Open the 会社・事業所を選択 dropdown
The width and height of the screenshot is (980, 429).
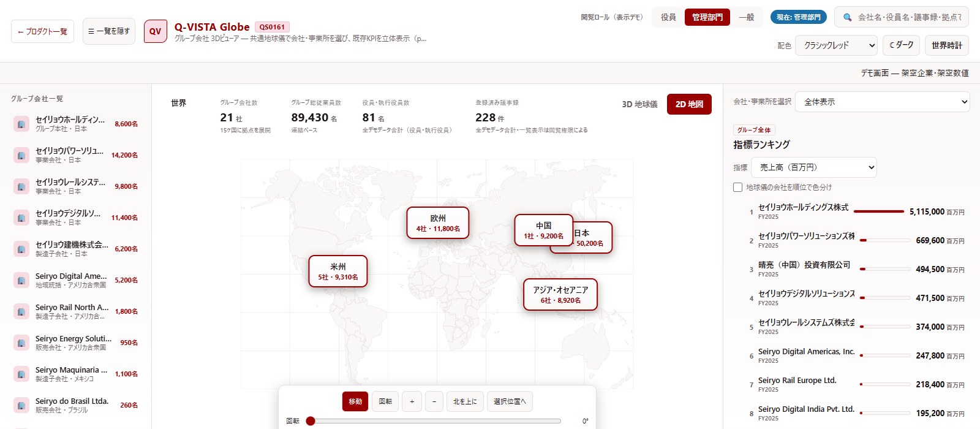pos(883,102)
